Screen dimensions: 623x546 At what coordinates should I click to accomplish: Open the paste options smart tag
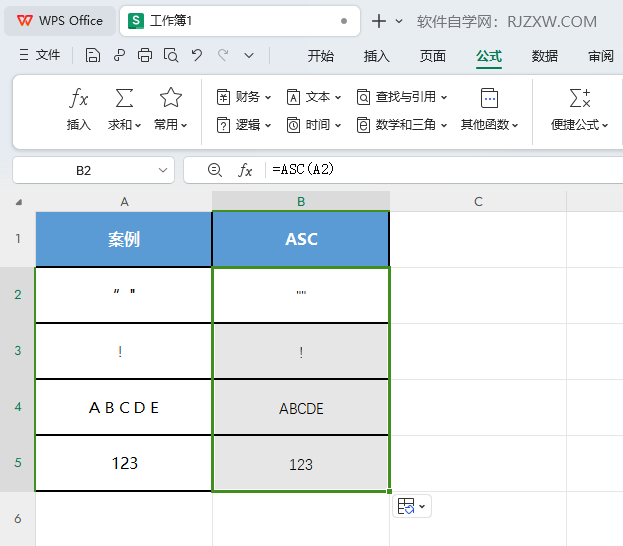coord(411,507)
